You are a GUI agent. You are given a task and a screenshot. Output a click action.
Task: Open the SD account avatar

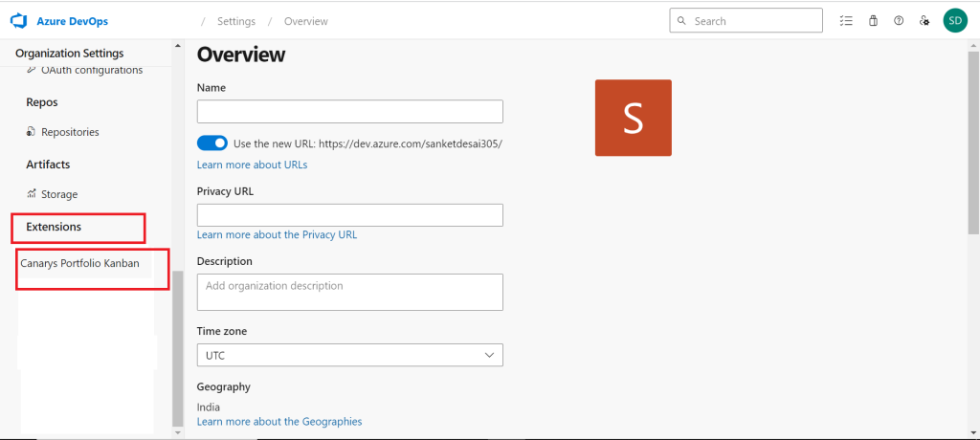coord(955,20)
